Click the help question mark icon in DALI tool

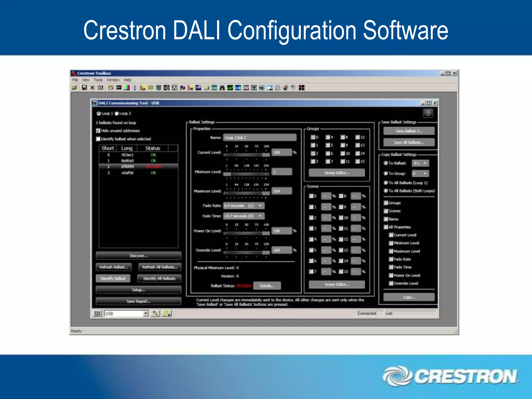pyautogui.click(x=428, y=113)
